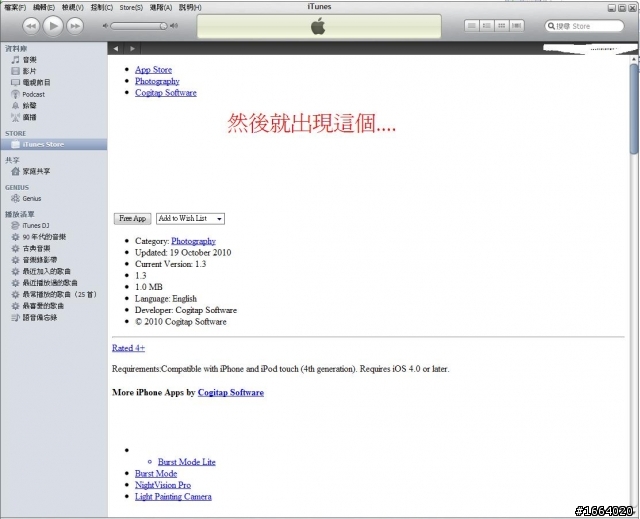Screen dimensions: 640x519
Task: Click the Apple logo status display
Action: pos(319,27)
